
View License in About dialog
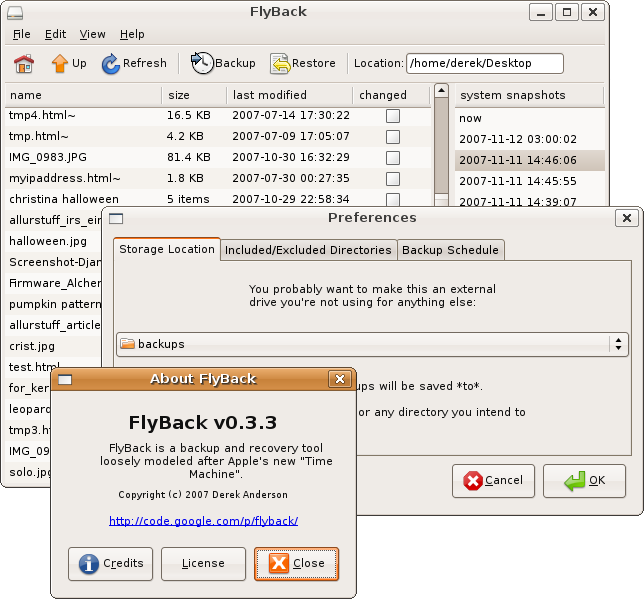203,564
